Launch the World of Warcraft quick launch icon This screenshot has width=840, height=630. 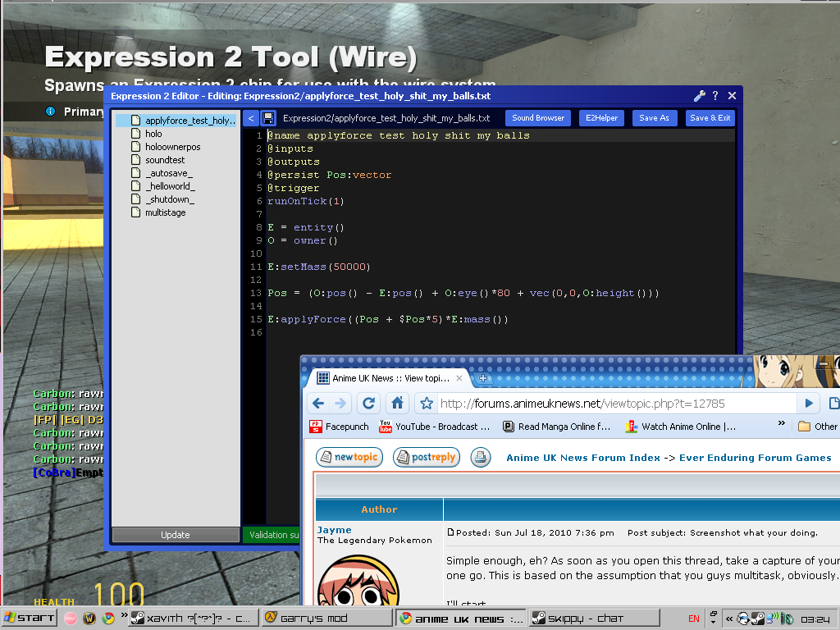[89, 619]
